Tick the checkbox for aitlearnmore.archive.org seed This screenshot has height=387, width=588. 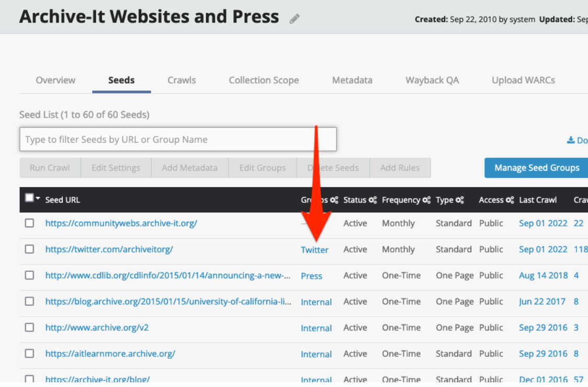(30, 354)
